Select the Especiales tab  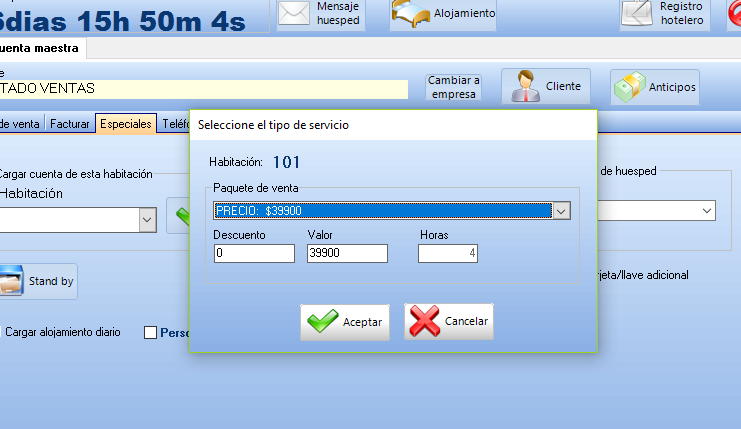click(x=126, y=124)
